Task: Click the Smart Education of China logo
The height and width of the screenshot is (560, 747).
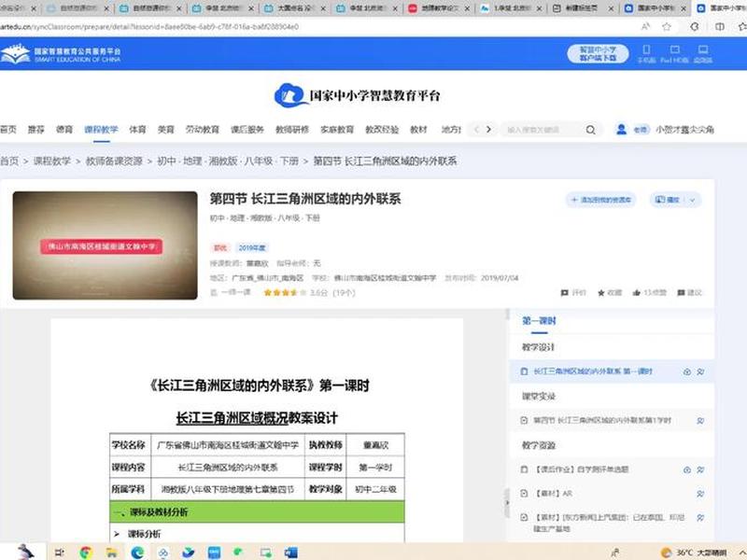Action: click(x=61, y=54)
